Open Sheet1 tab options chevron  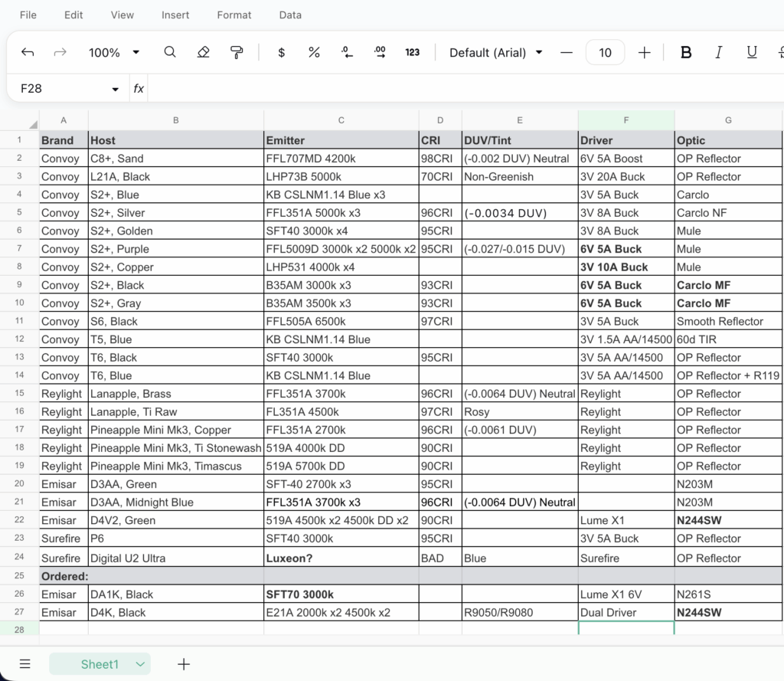(x=140, y=664)
